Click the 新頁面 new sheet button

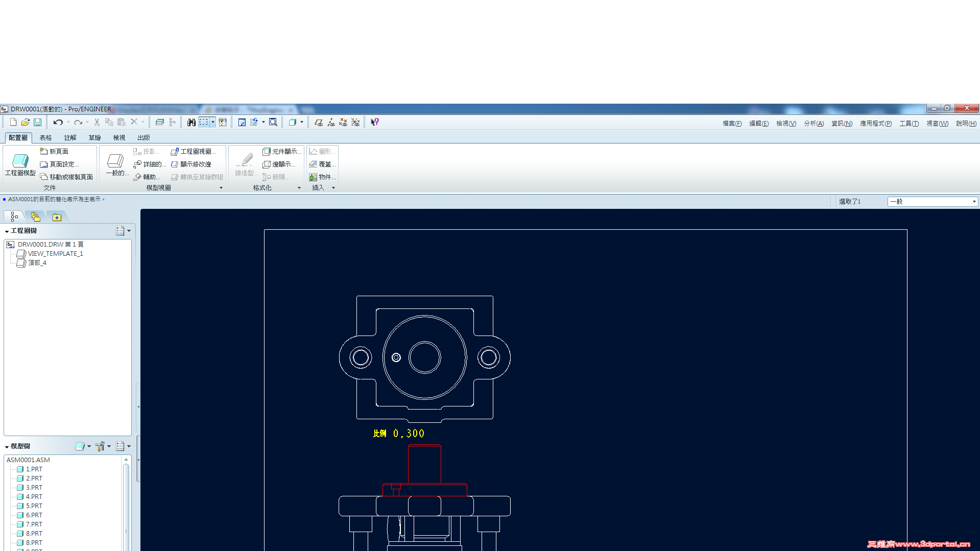[54, 152]
